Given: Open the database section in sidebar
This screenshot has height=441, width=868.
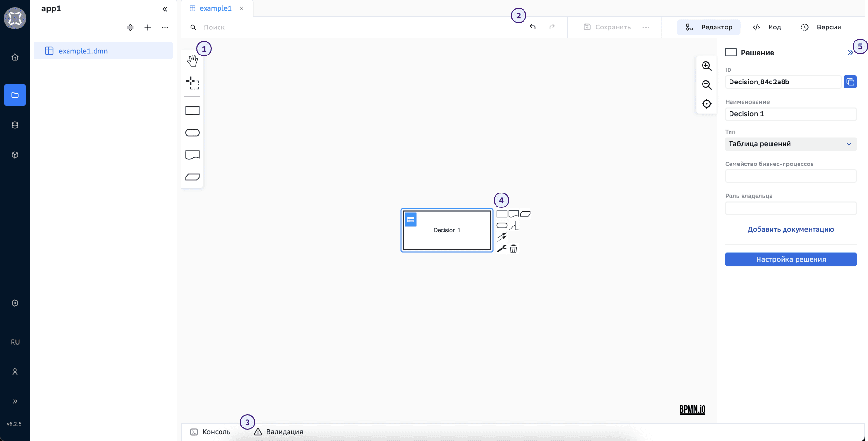Looking at the screenshot, I should pyautogui.click(x=15, y=125).
